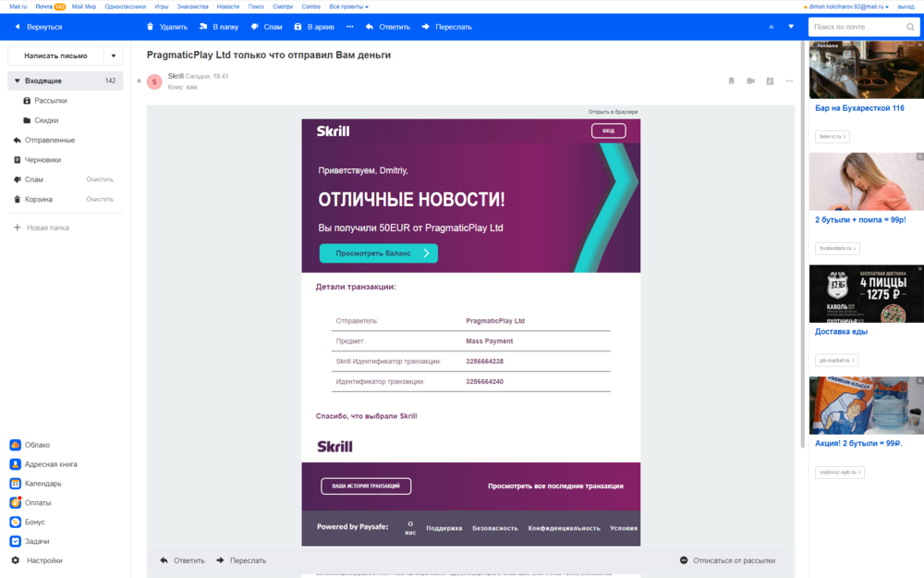The height and width of the screenshot is (578, 924).
Task: Click the Вход button in the Skrill banner
Action: click(x=609, y=131)
